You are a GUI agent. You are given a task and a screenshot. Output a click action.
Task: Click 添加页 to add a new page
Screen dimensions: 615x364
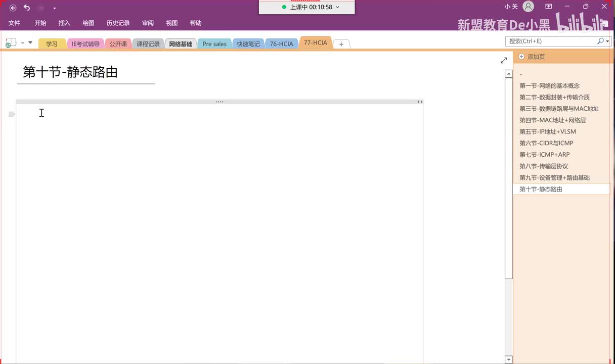[532, 57]
